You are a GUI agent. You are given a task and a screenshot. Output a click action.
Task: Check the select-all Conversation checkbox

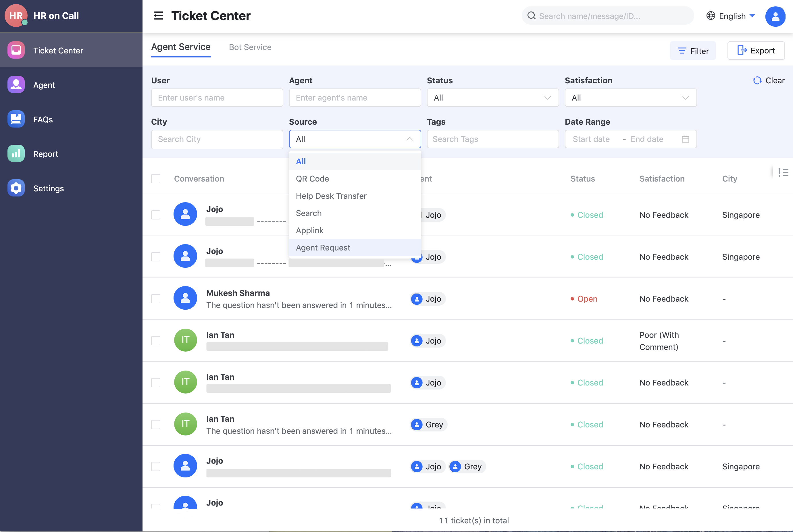pyautogui.click(x=156, y=179)
